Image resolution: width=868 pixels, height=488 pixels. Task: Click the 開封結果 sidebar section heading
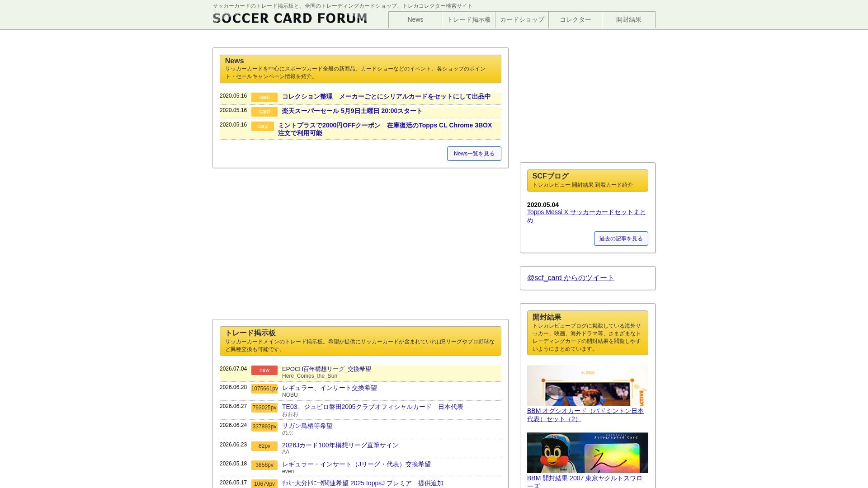click(587, 333)
